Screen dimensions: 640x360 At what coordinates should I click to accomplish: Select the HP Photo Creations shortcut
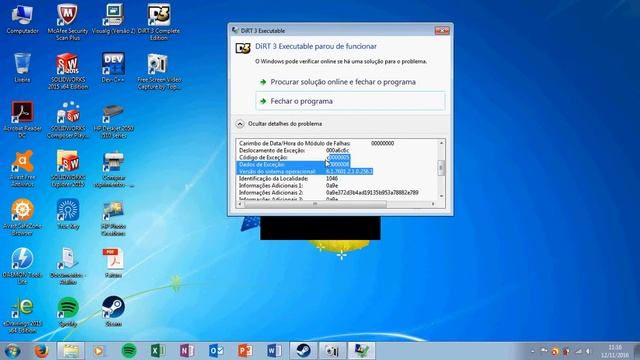coord(113,218)
